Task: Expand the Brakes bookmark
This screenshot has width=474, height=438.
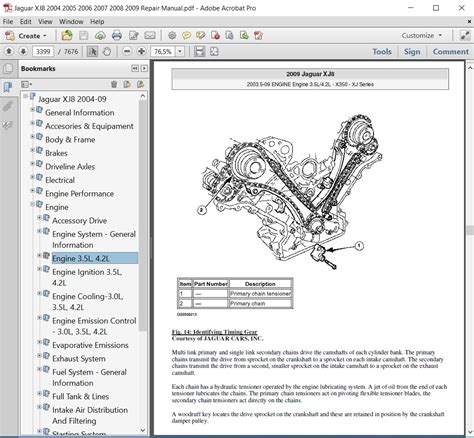Action: click(x=32, y=150)
